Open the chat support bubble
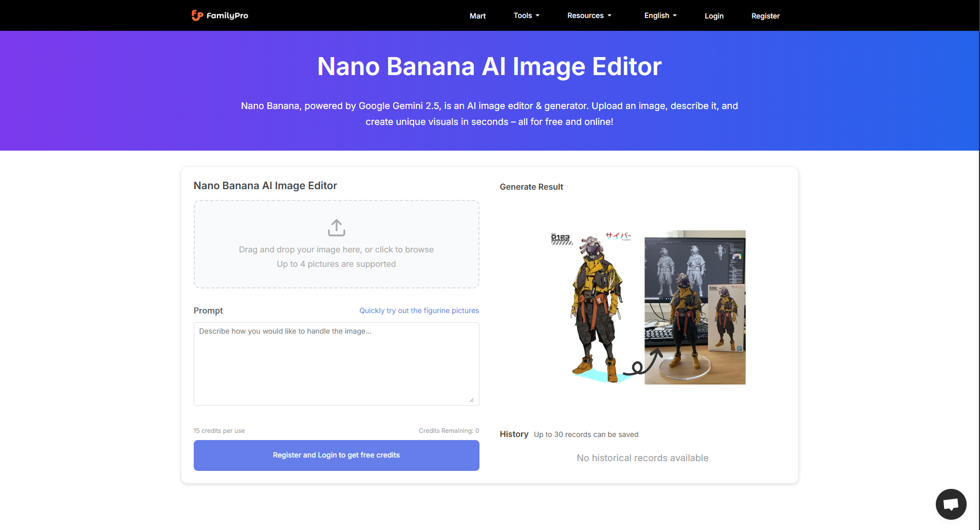The image size is (980, 530). click(951, 504)
